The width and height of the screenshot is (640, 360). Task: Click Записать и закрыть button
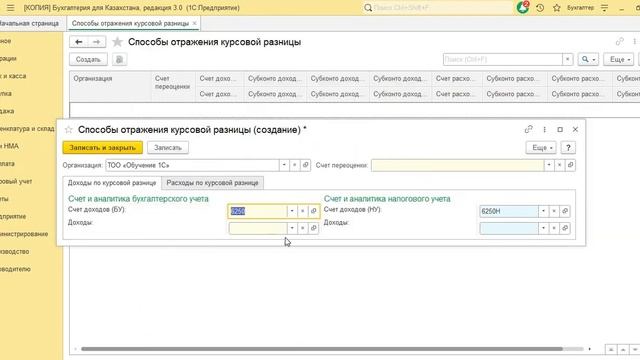[102, 148]
